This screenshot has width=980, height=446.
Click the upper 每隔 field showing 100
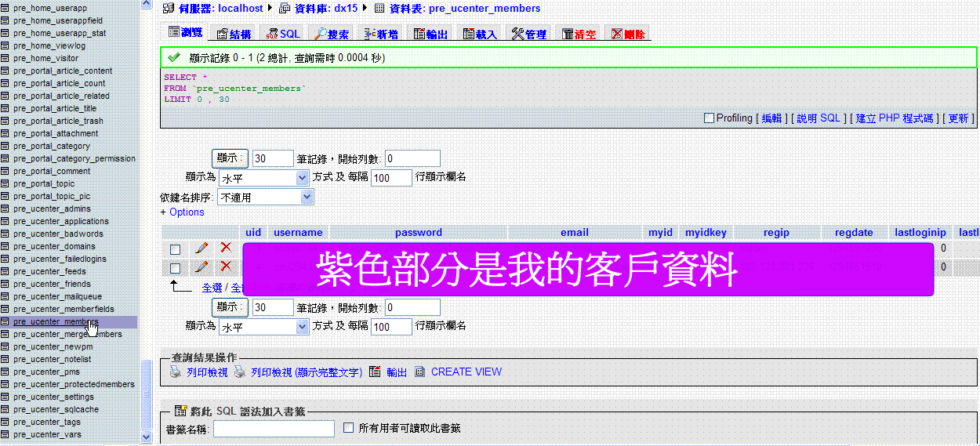coord(391,178)
